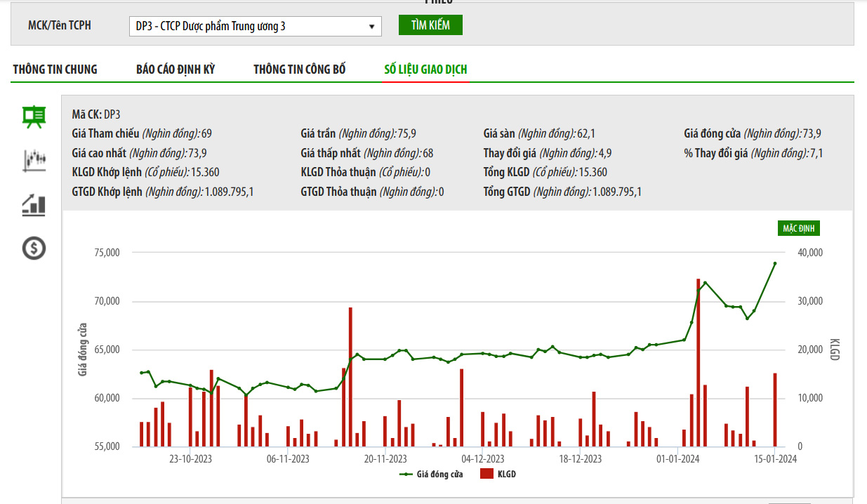This screenshot has height=504, width=867.
Task: Select the lowest closing price point in early November
Action: (x=246, y=395)
